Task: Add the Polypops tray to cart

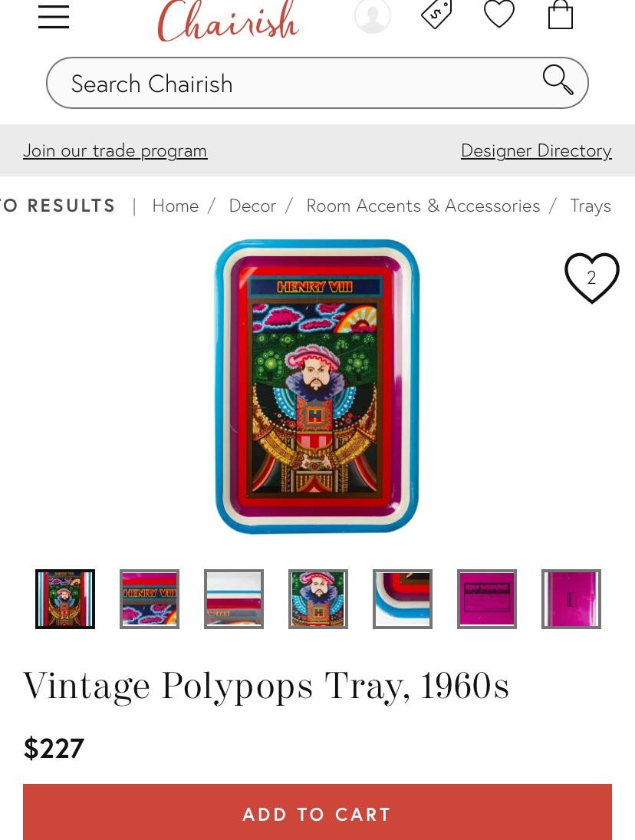Action: pos(317,812)
